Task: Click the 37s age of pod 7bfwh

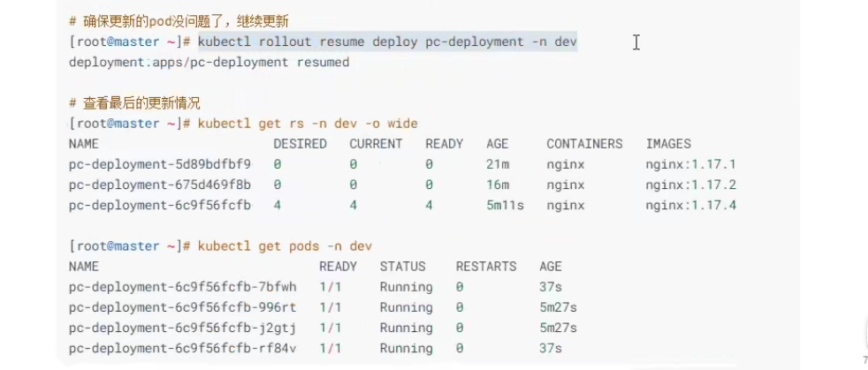Action: (x=551, y=287)
